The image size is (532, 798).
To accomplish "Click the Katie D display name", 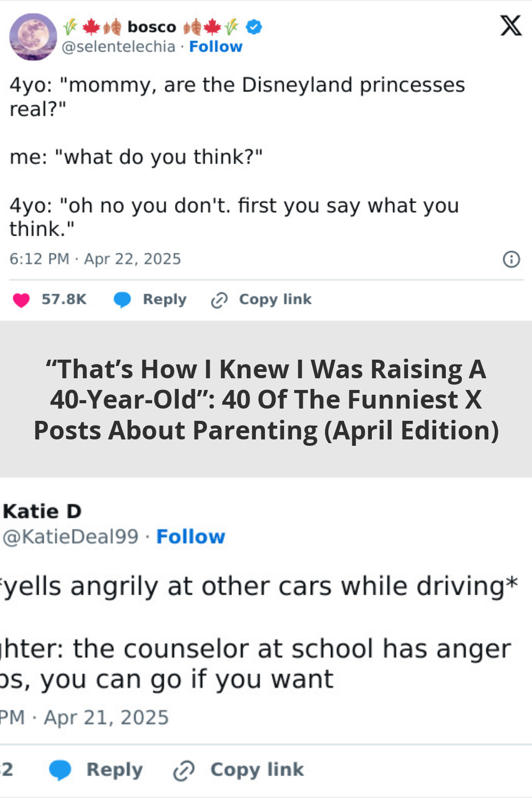I will [x=43, y=511].
